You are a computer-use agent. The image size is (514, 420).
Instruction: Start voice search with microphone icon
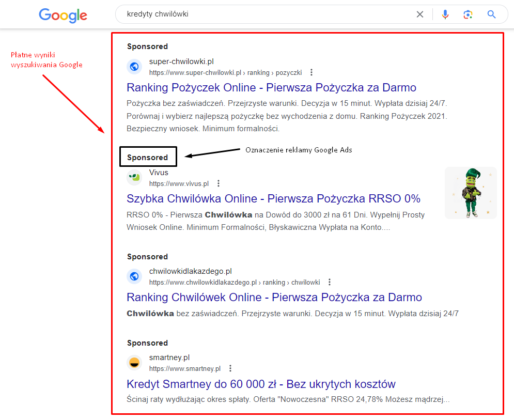coord(445,14)
